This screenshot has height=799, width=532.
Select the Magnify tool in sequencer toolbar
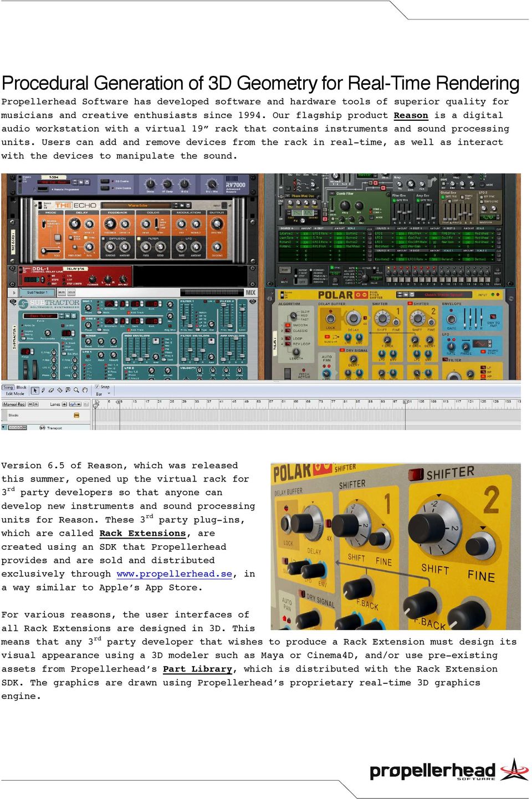(76, 390)
